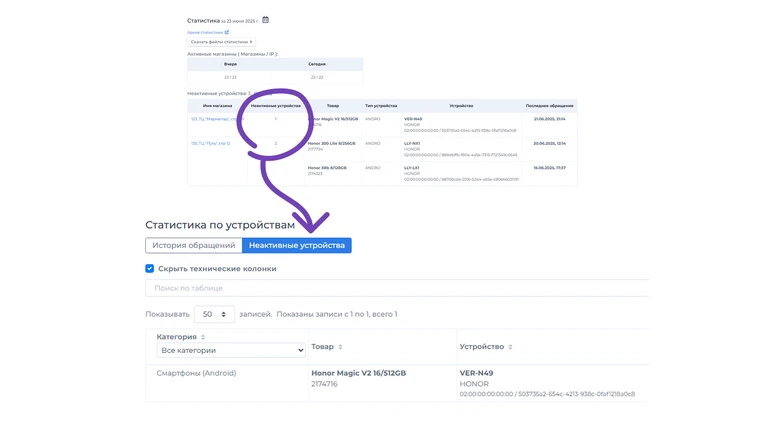Click the '22 / 22' value under Сегодня
Screen dimensions: 768x429
[x=317, y=77]
